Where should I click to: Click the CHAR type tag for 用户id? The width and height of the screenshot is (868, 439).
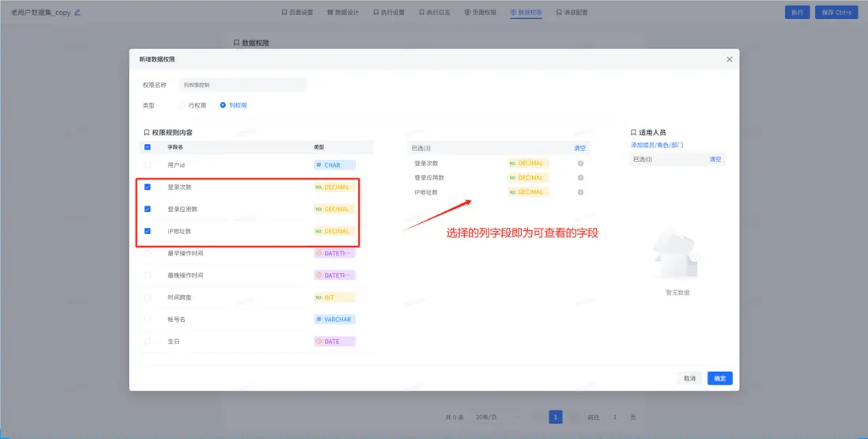tap(334, 165)
